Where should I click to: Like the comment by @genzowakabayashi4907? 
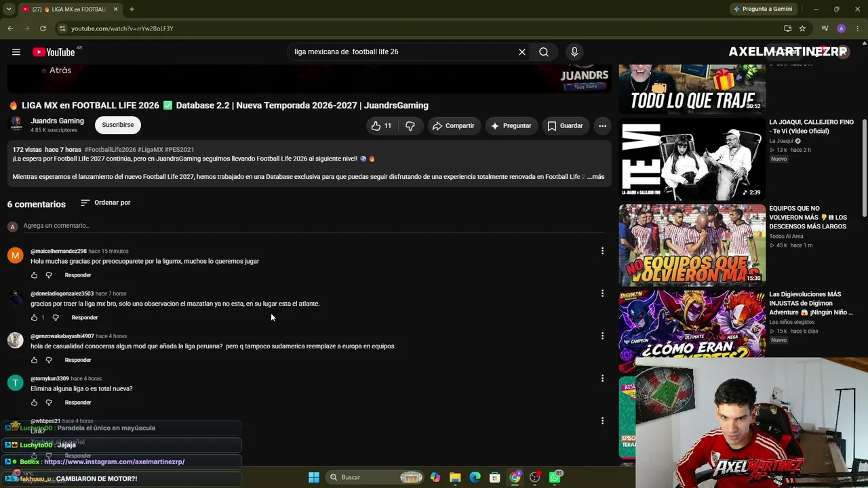click(34, 360)
